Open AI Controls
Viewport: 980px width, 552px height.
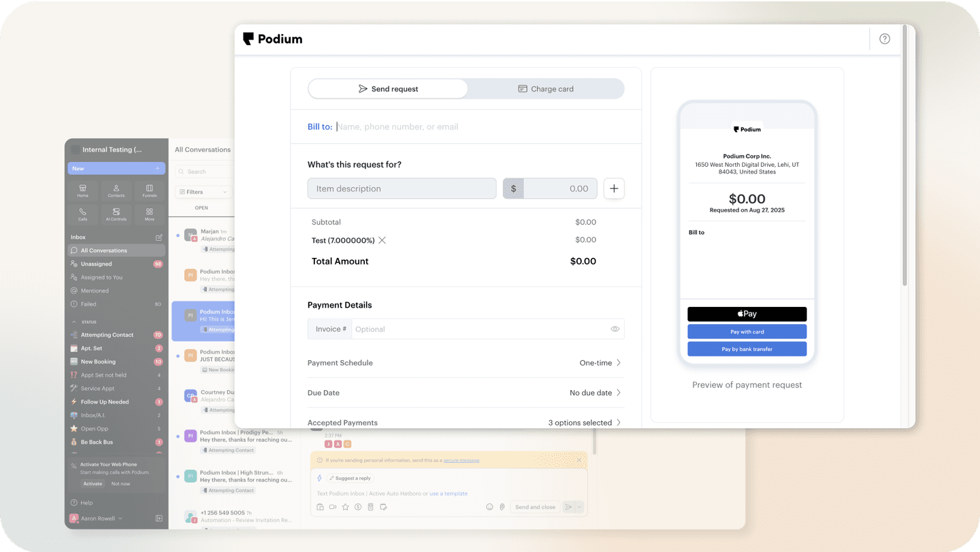click(116, 214)
